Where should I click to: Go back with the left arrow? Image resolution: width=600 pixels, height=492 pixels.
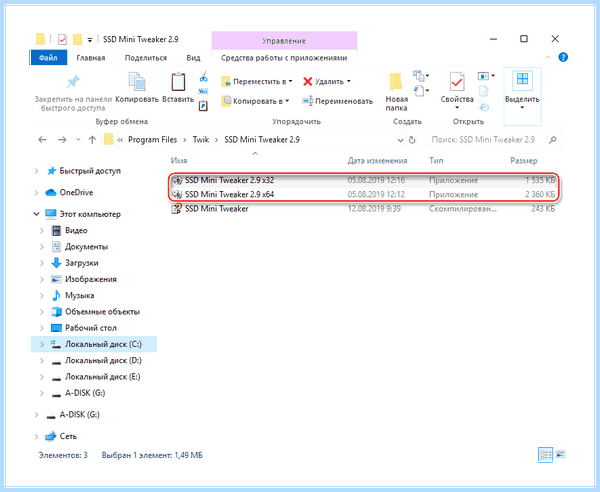pyautogui.click(x=42, y=140)
